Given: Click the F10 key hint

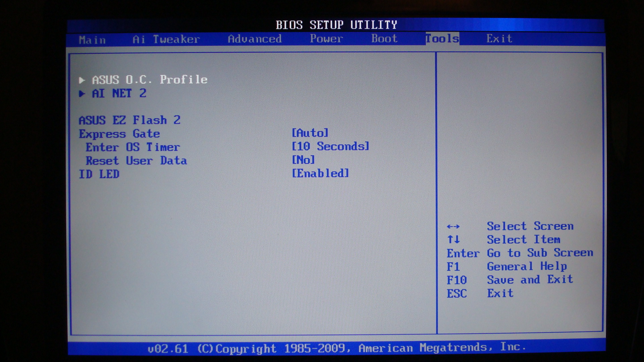Looking at the screenshot, I should click(x=457, y=280).
